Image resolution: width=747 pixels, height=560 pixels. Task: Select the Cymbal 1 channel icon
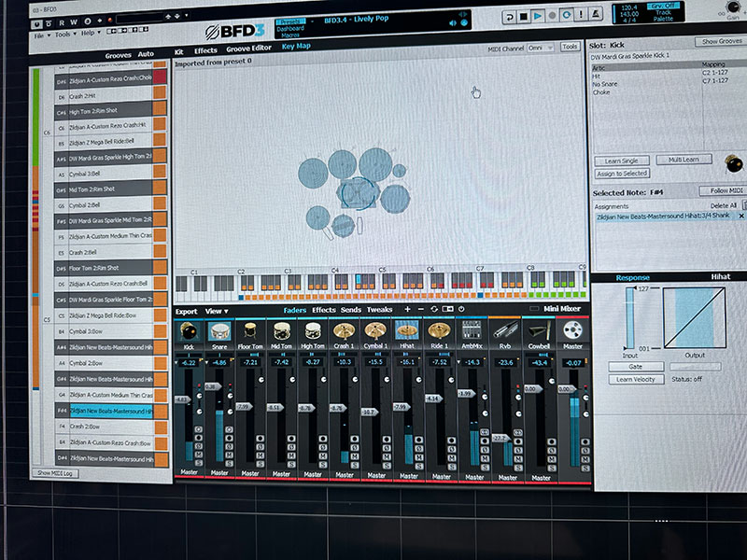tap(375, 331)
